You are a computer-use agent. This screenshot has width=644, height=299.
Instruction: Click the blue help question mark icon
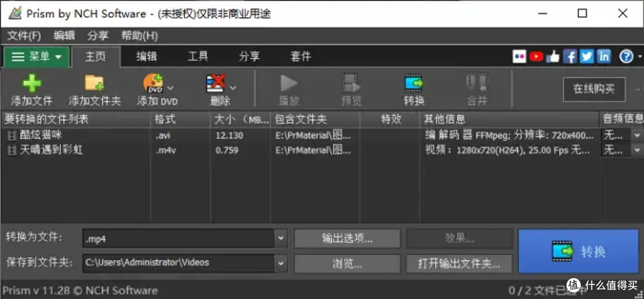[x=626, y=57]
